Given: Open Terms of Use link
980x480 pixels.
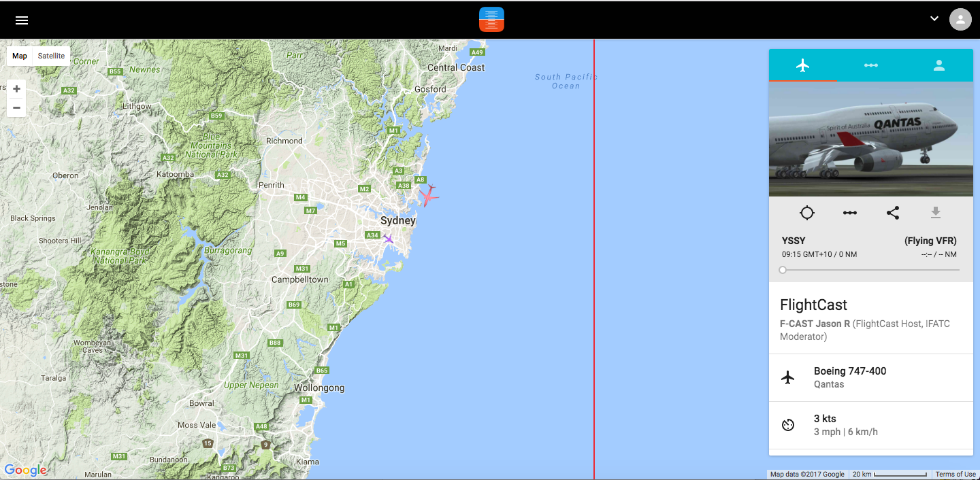Looking at the screenshot, I should [x=955, y=475].
